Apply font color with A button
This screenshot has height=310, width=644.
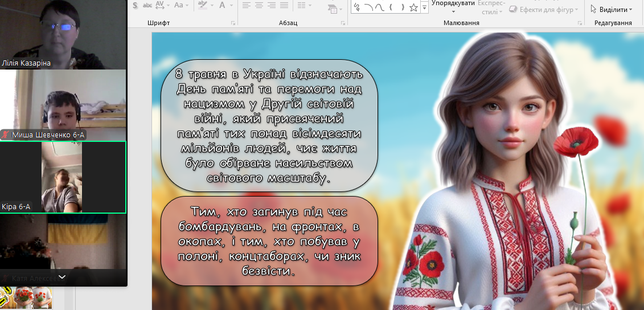[222, 5]
